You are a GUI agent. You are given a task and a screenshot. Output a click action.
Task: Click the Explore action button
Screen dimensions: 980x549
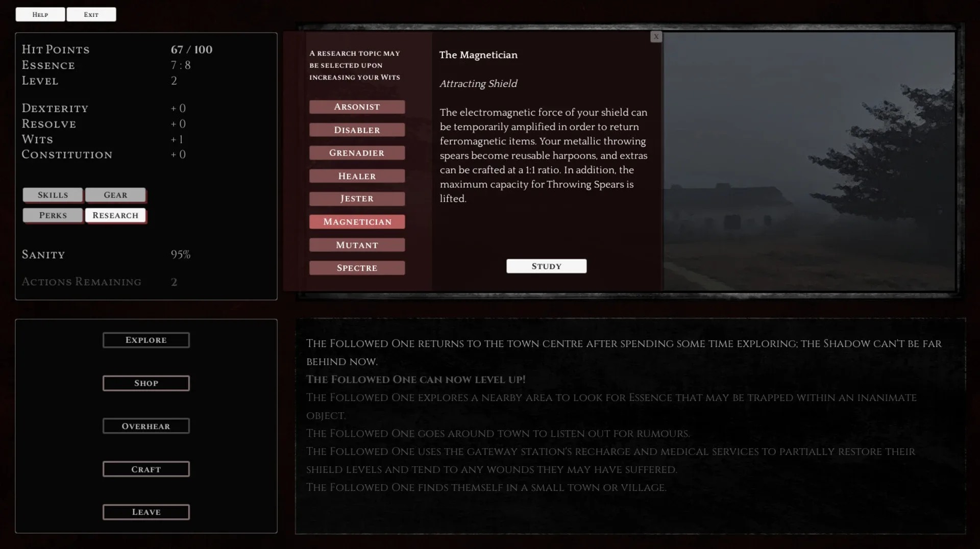click(x=146, y=340)
